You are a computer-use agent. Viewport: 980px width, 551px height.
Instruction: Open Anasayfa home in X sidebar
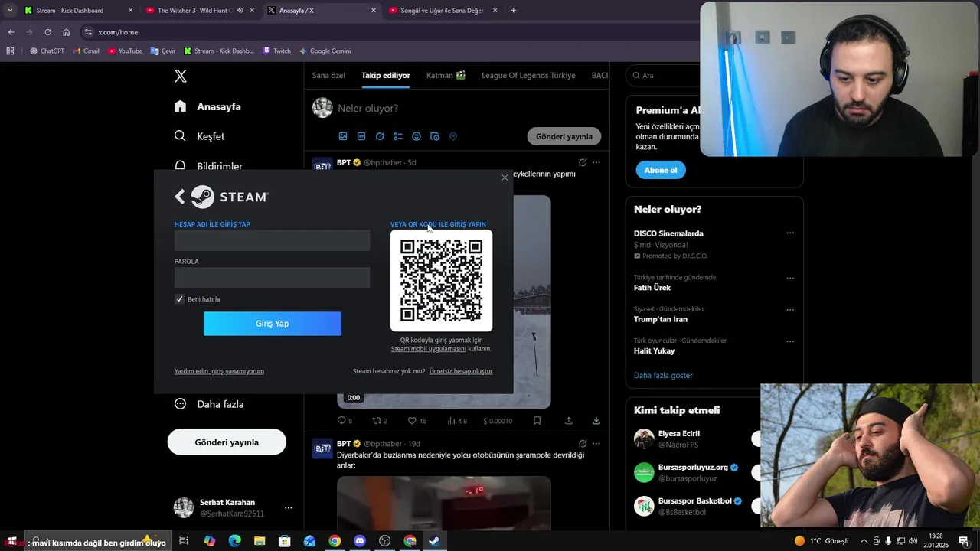207,106
